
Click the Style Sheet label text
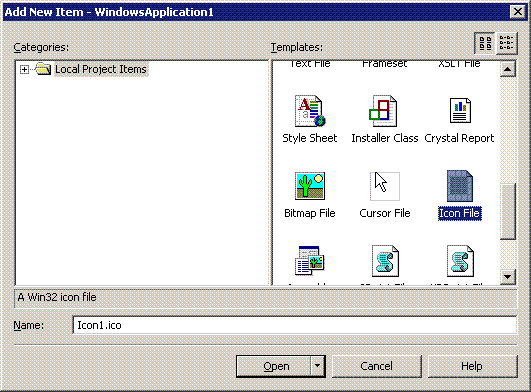(x=310, y=138)
